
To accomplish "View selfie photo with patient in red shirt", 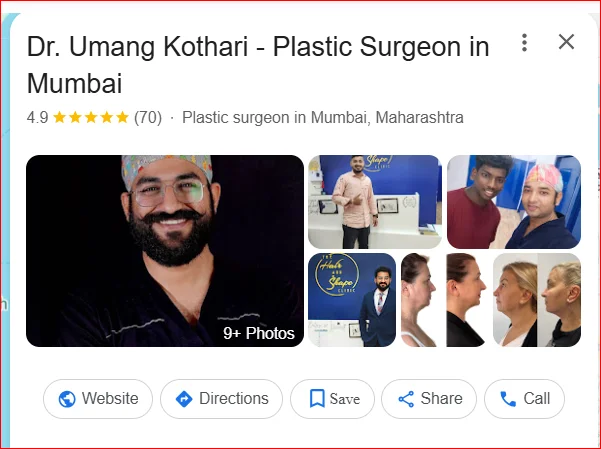I will pos(514,202).
